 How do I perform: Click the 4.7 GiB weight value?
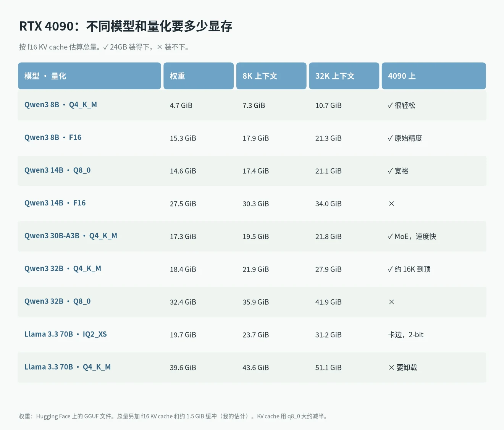(181, 105)
